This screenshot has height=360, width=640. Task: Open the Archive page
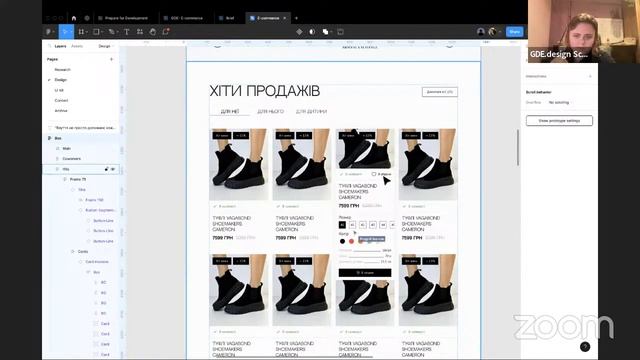61,111
